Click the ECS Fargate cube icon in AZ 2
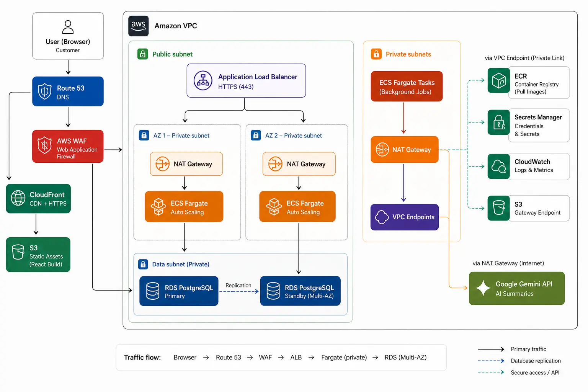The height and width of the screenshot is (392, 588). click(274, 207)
